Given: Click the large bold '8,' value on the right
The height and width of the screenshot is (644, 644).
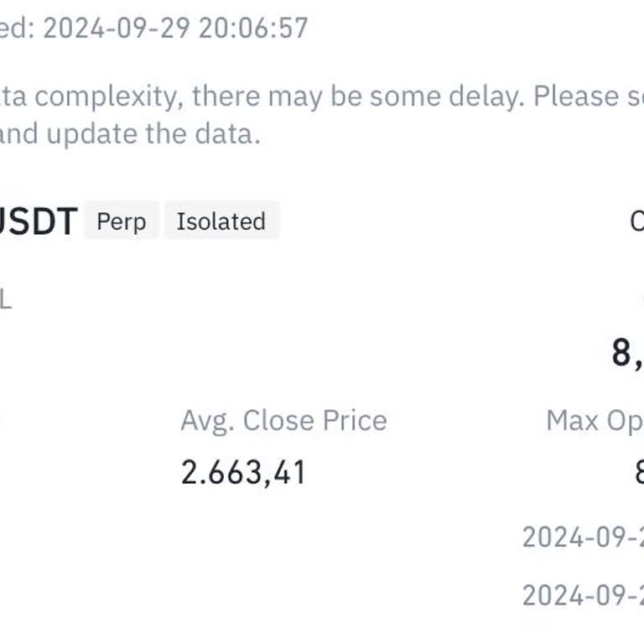Looking at the screenshot, I should tap(627, 353).
